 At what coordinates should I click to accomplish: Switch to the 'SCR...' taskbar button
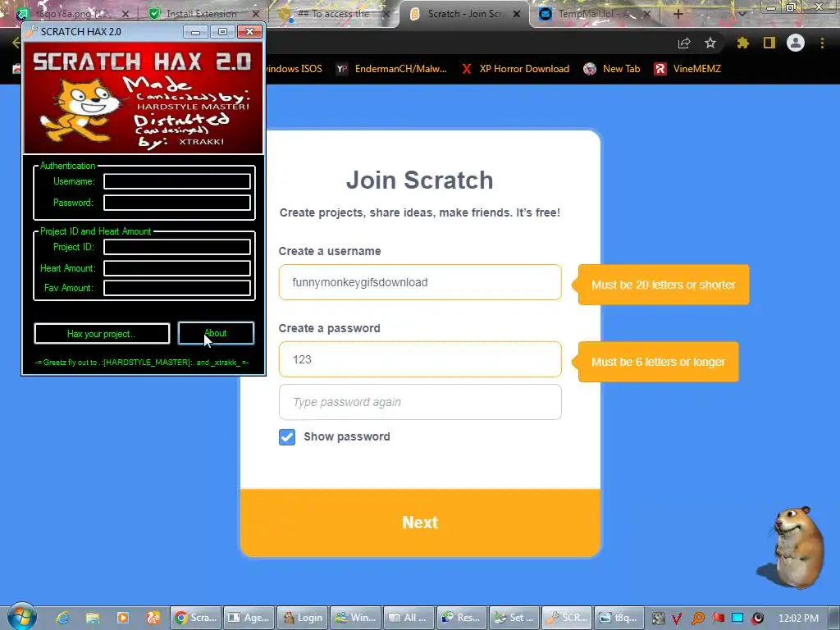tap(568, 618)
